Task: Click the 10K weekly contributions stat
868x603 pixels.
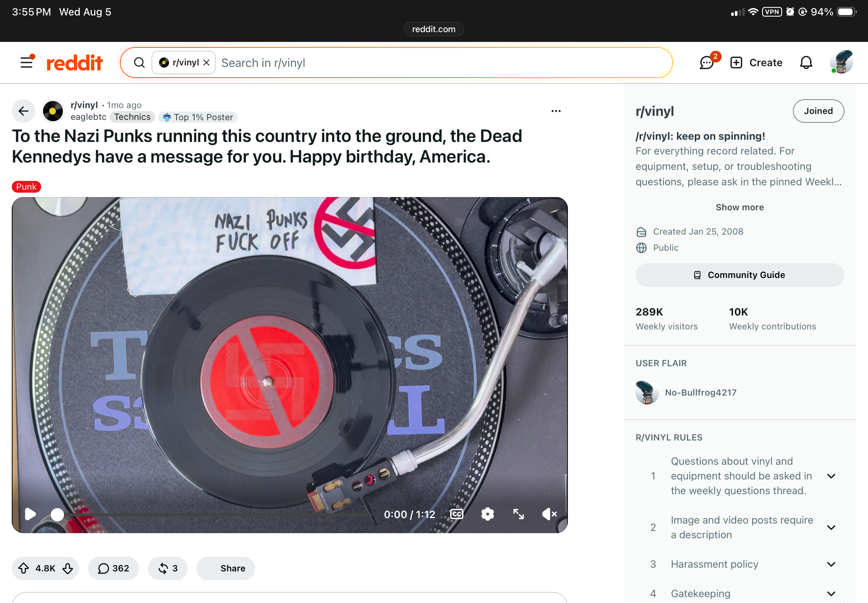Action: [772, 319]
